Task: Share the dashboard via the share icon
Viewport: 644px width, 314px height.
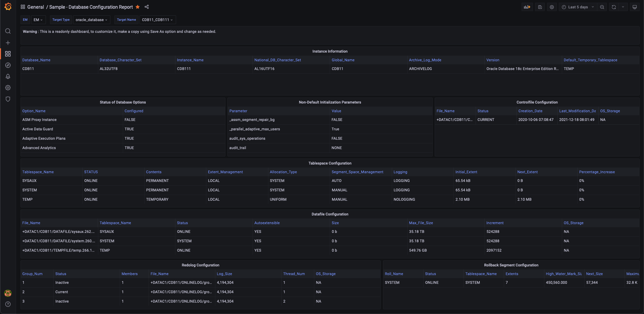Action: tap(147, 7)
